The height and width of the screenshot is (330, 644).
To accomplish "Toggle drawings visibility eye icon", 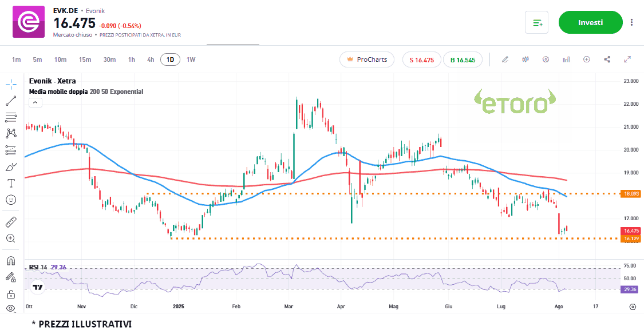I will pyautogui.click(x=11, y=308).
